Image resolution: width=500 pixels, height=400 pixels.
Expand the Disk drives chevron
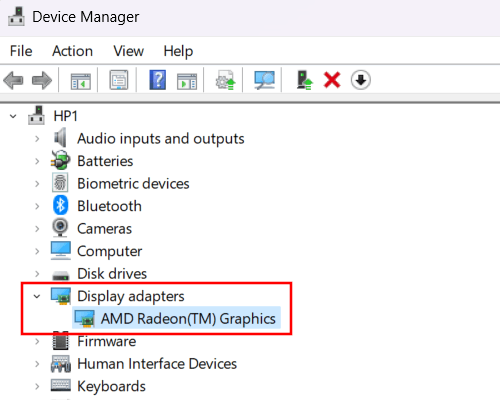37,274
